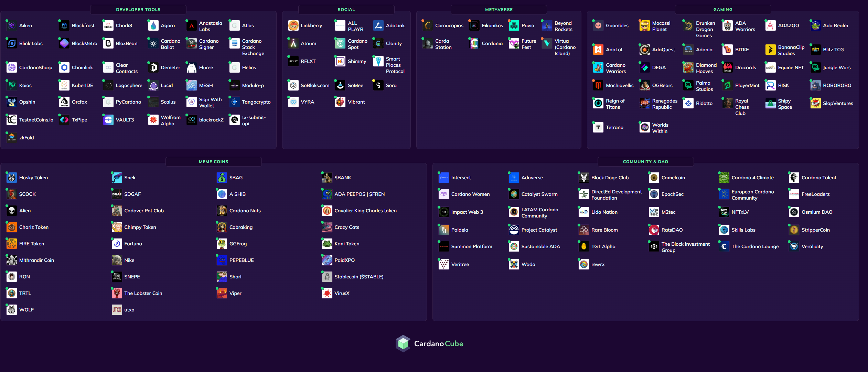868x372 pixels.
Task: Click "ADA PEEPOS | $FREN" text
Action: point(360,194)
